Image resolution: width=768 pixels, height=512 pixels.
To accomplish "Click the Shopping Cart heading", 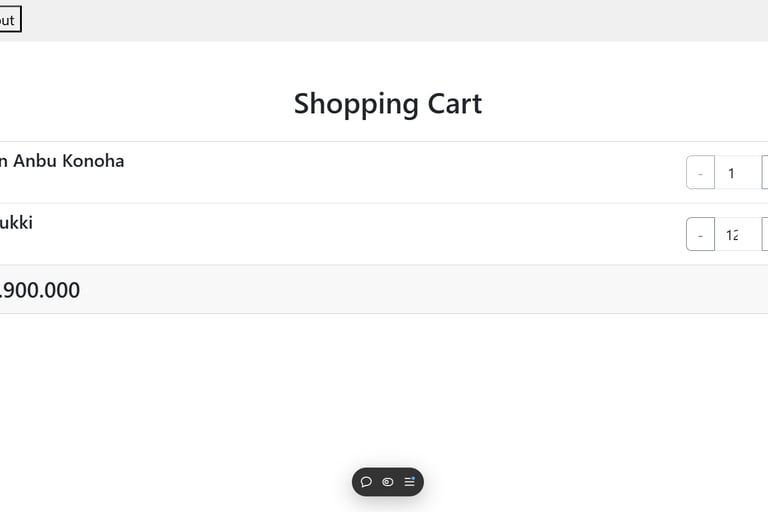I will [388, 104].
